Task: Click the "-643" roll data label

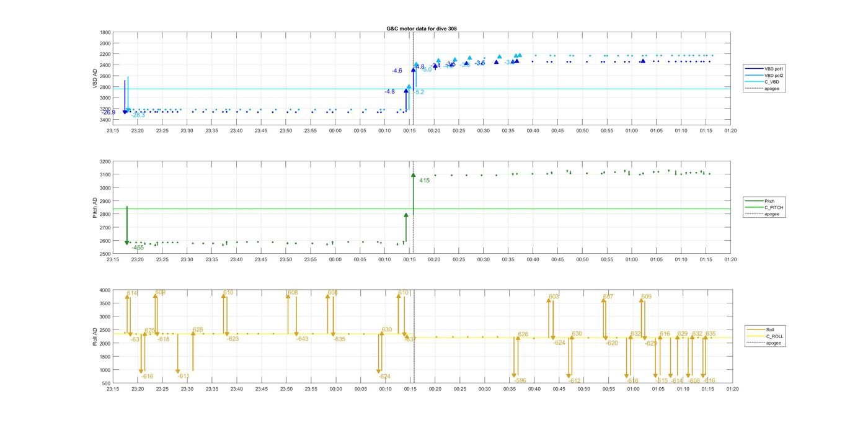Action: pos(302,339)
